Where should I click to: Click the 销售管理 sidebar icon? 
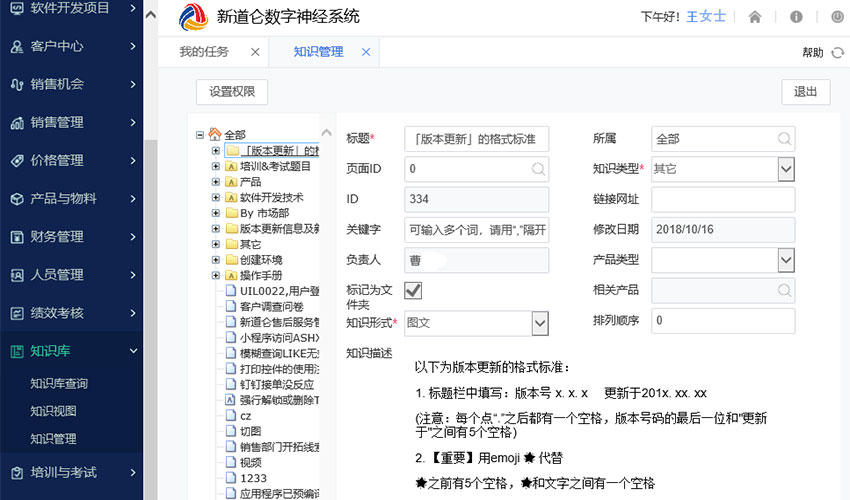click(17, 123)
